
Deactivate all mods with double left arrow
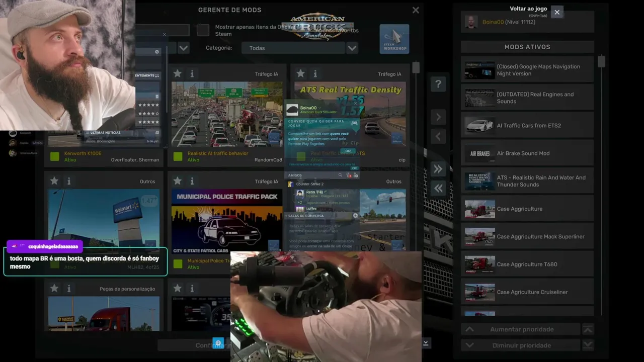point(438,188)
